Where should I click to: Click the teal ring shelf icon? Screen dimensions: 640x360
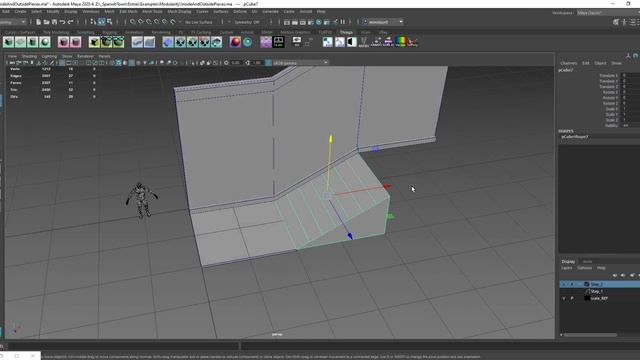(247, 42)
